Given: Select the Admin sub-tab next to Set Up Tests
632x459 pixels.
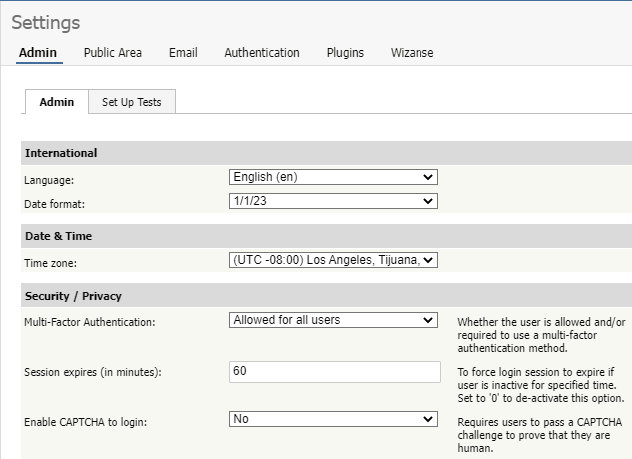Looking at the screenshot, I should pos(56,102).
